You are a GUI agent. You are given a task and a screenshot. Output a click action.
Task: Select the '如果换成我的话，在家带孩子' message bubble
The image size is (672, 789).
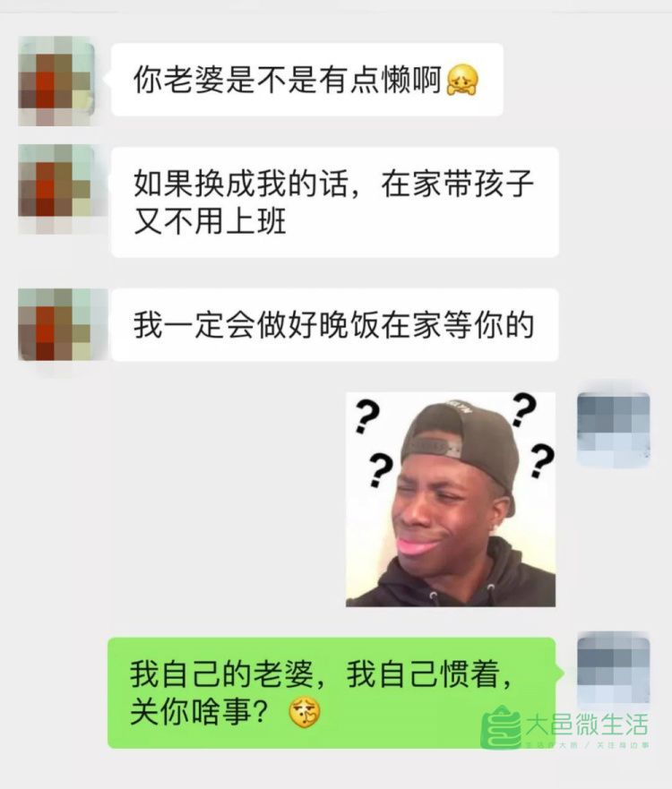(335, 202)
